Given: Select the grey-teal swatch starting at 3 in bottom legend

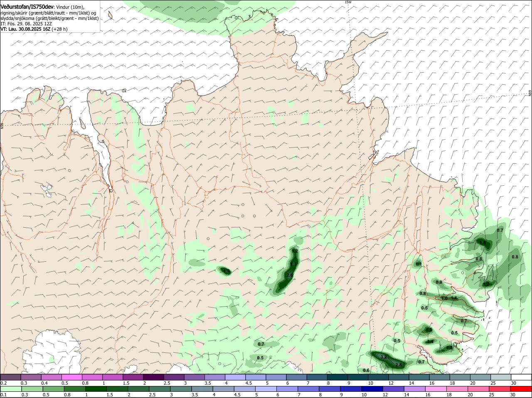Looking at the screenshot, I should (180, 388).
